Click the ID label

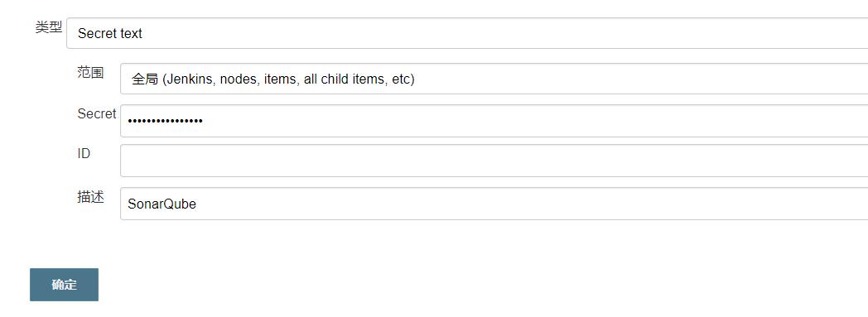(x=84, y=154)
